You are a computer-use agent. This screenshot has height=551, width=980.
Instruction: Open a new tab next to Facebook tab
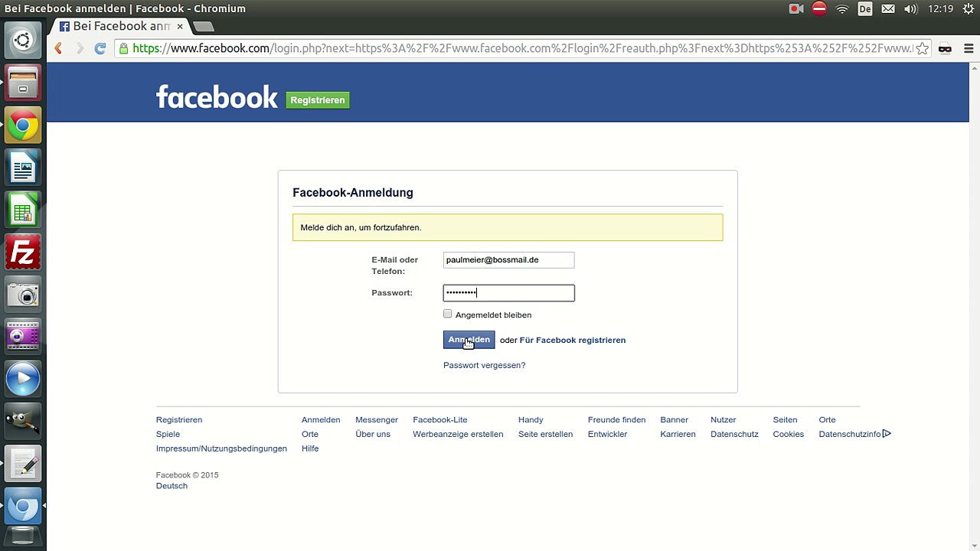click(203, 27)
